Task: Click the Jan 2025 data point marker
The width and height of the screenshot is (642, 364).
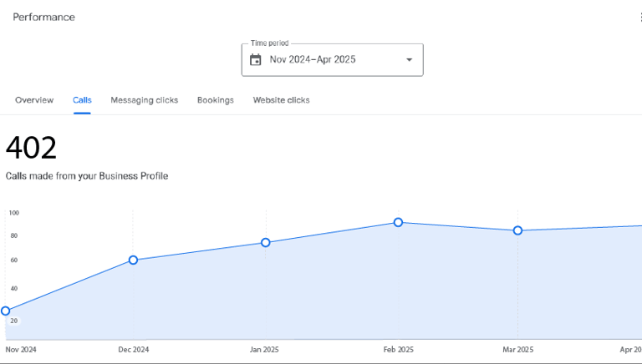Action: click(x=266, y=243)
